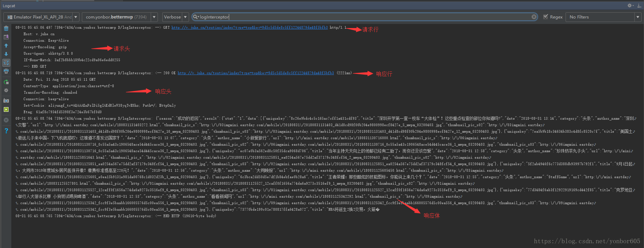
Task: Open logcat header settings gear in sidebar
Action: click(6, 90)
